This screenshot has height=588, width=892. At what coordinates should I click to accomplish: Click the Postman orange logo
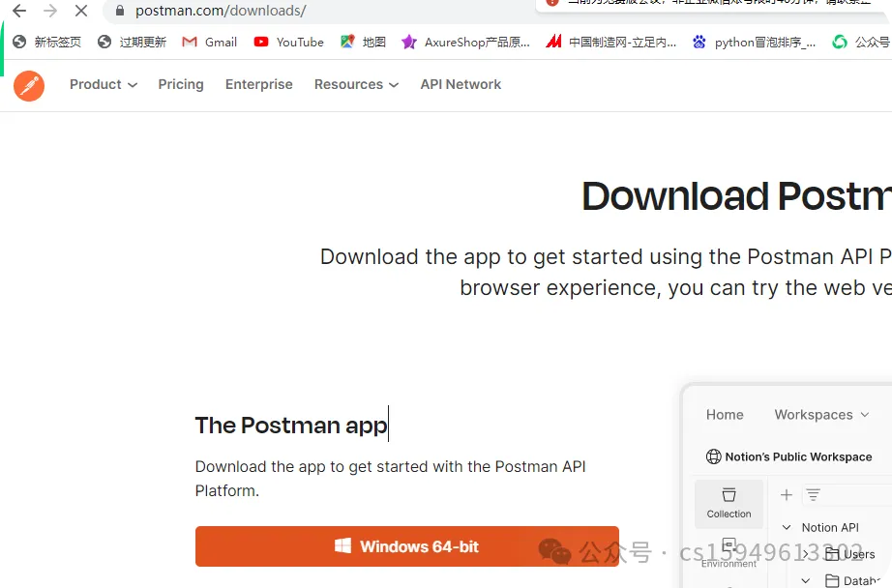29,86
